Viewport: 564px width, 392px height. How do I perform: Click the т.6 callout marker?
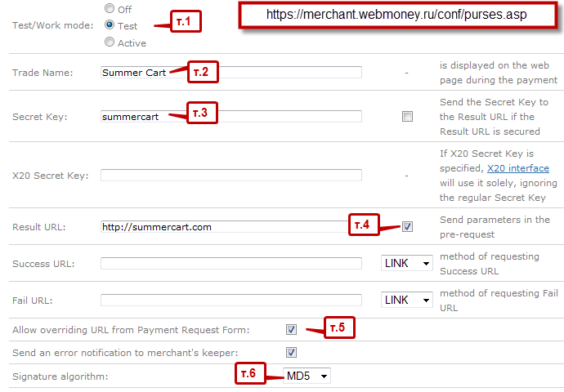248,373
